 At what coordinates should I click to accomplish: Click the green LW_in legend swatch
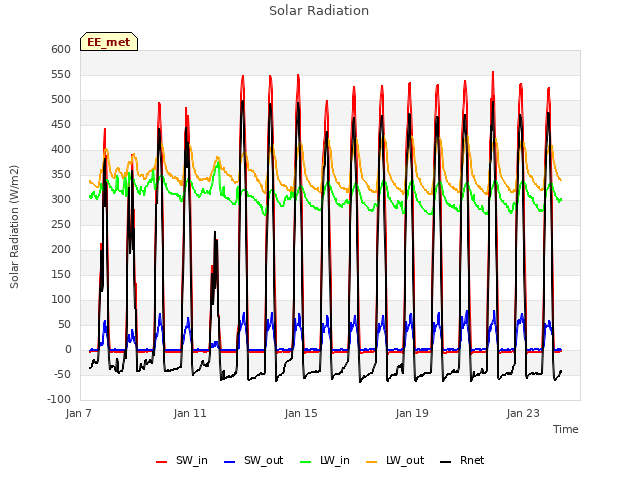point(306,462)
